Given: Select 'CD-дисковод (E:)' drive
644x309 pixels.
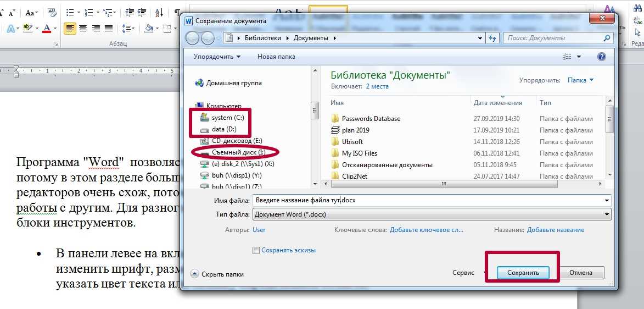Looking at the screenshot, I should 231,141.
